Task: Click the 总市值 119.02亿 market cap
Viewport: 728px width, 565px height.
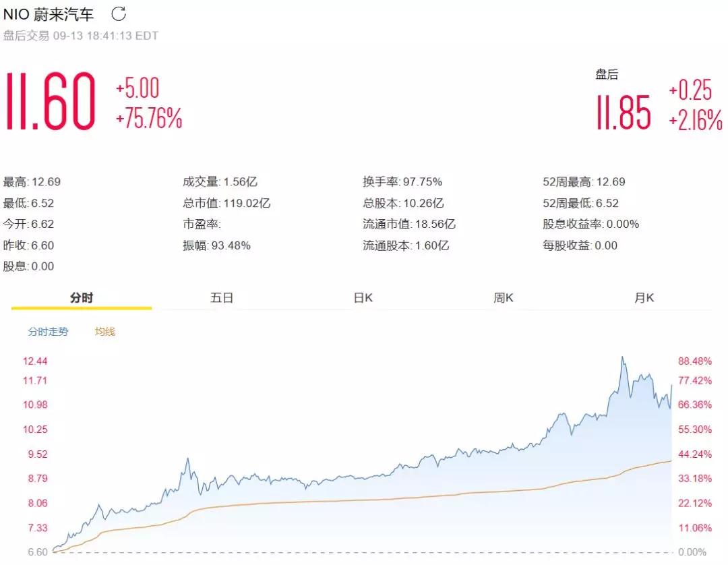Action: (x=226, y=203)
